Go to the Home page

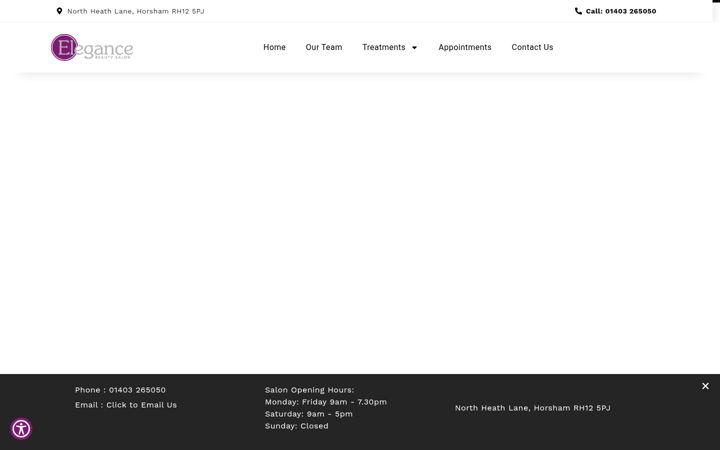click(274, 47)
